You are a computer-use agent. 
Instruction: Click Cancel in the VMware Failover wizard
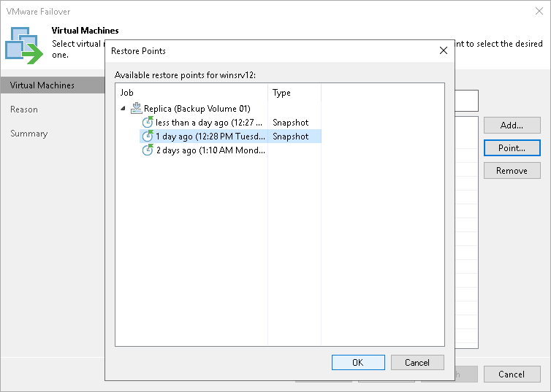click(512, 374)
